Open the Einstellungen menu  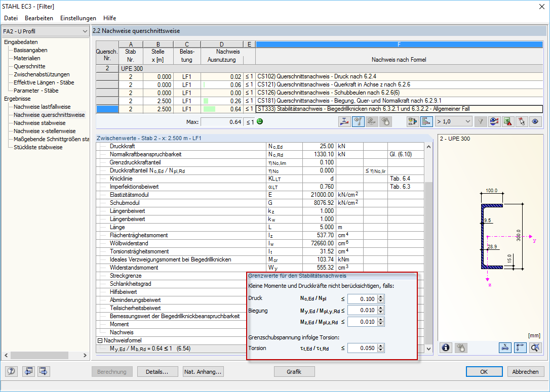[78, 18]
